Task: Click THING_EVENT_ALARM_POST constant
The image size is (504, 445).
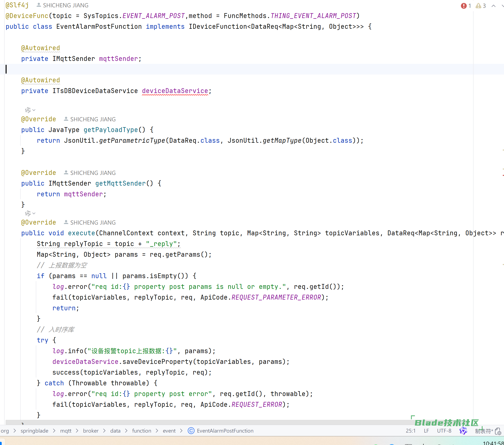Action: (x=313, y=16)
